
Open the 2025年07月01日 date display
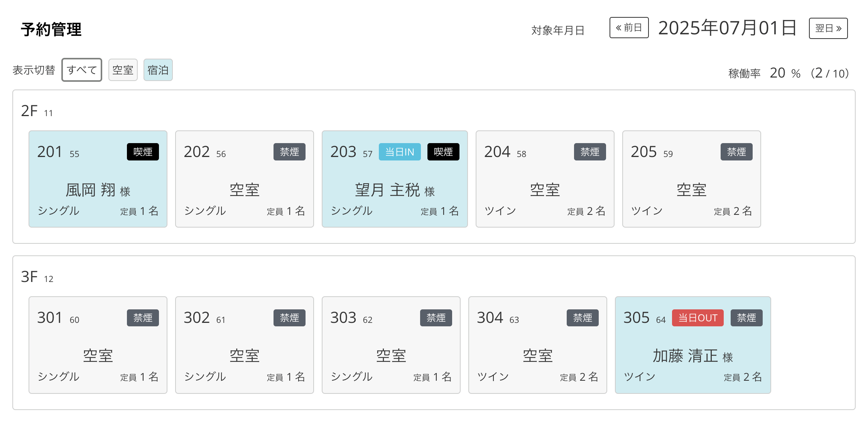[x=727, y=28]
